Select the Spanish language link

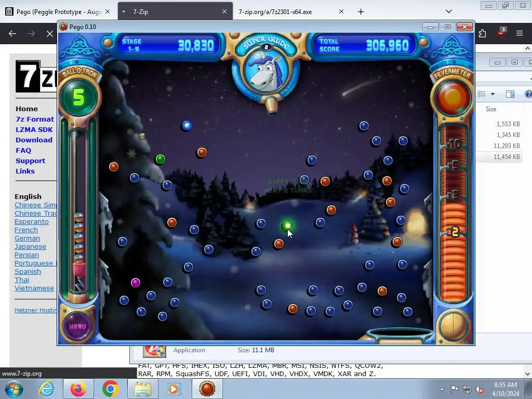(28, 271)
